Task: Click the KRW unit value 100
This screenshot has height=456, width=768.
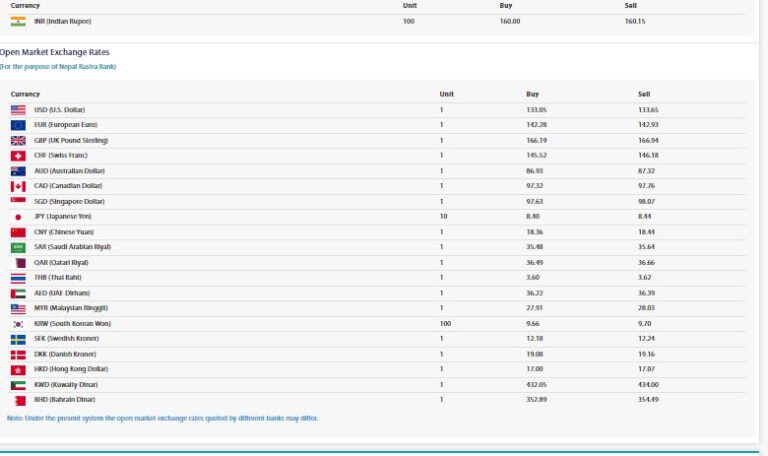Action: (x=445, y=323)
